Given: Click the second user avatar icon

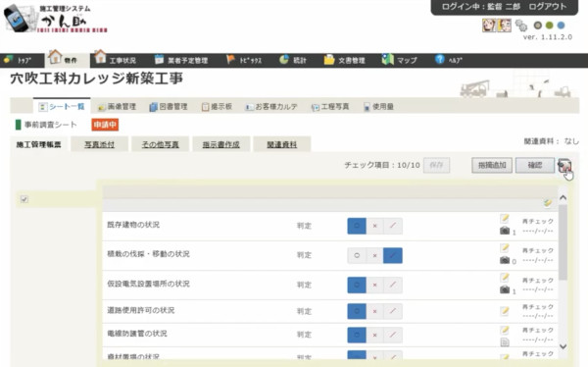Looking at the screenshot, I should [504, 26].
